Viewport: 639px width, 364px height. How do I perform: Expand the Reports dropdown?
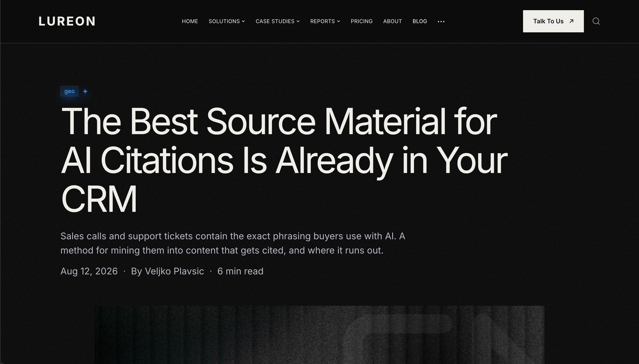325,21
